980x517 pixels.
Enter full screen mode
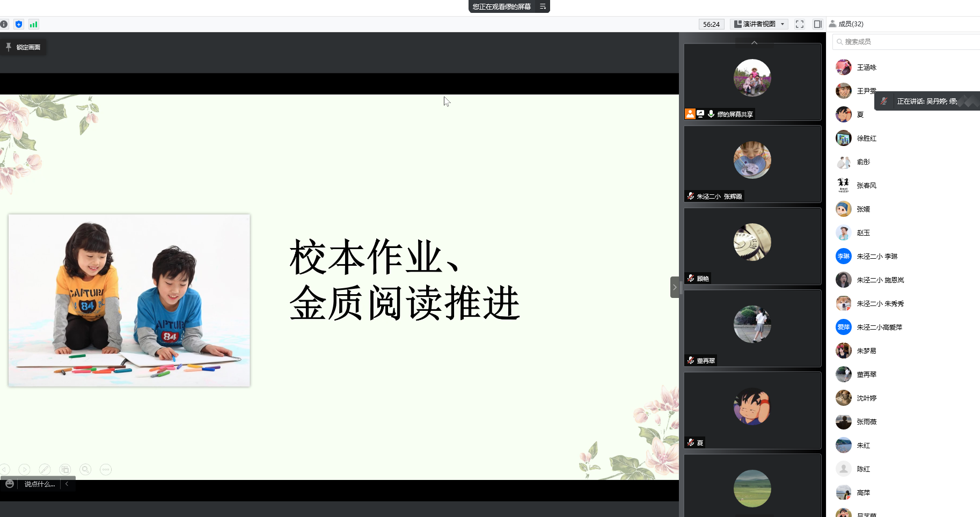pyautogui.click(x=800, y=24)
